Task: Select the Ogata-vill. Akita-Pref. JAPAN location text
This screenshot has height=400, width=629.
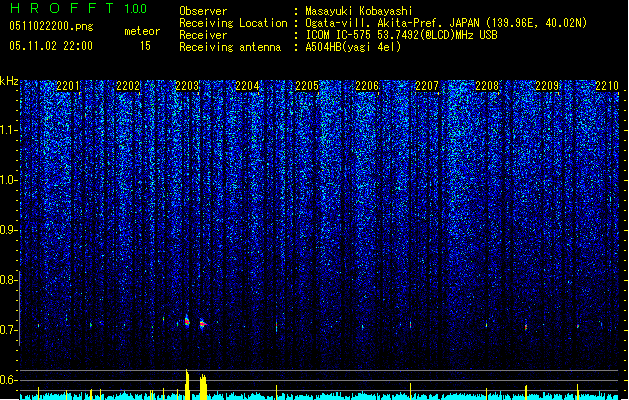Action: click(446, 23)
